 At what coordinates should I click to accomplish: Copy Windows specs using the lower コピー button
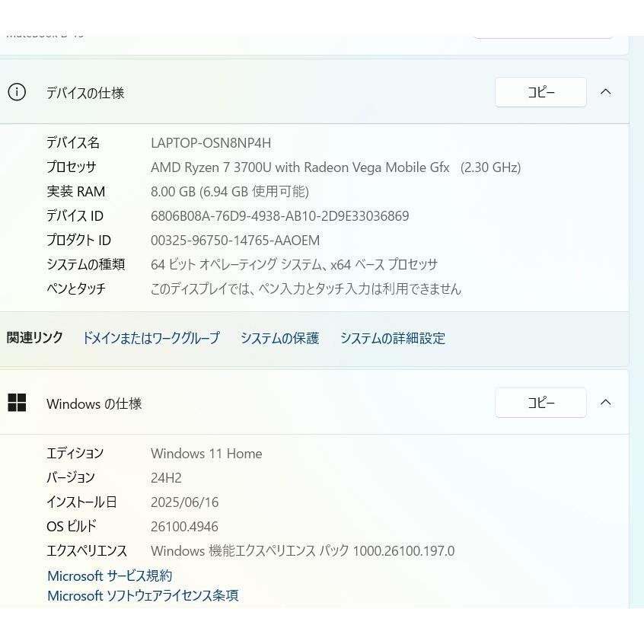click(540, 403)
